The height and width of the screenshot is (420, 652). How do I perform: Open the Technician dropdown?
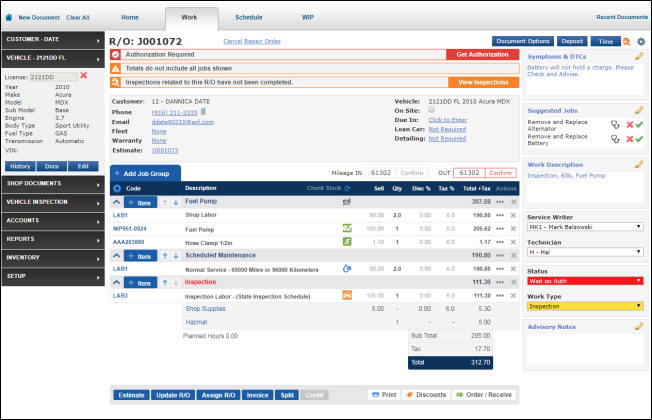[x=585, y=252]
